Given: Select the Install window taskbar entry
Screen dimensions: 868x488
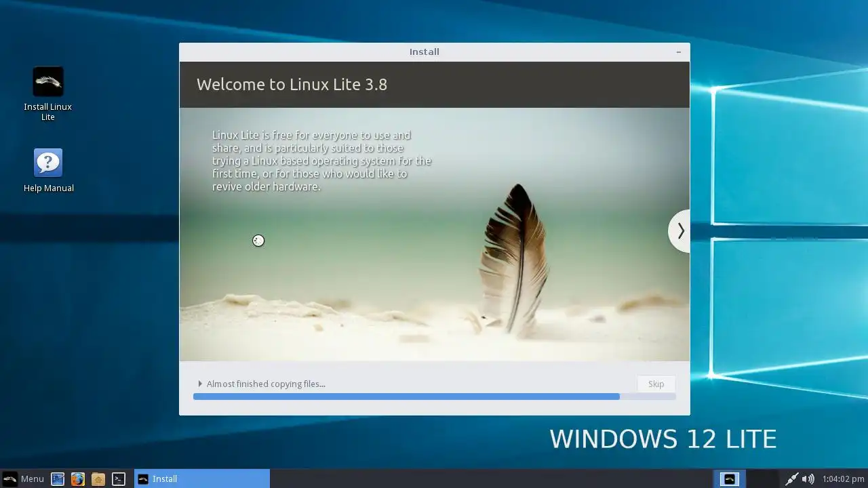Looking at the screenshot, I should click(x=202, y=479).
